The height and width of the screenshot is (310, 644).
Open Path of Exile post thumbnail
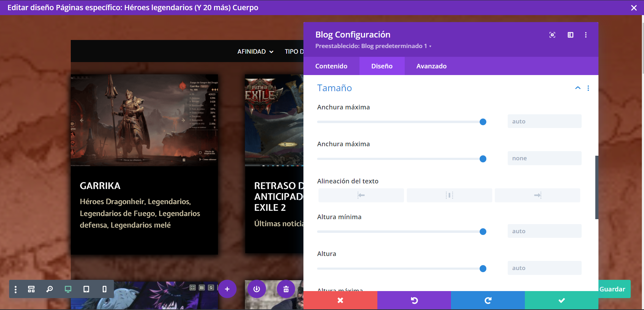[x=274, y=120]
